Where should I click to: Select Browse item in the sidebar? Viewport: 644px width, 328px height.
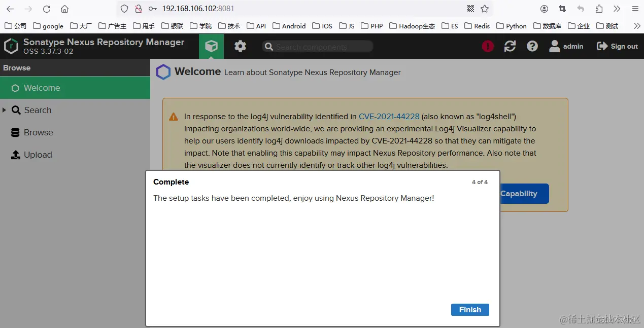tap(75, 132)
